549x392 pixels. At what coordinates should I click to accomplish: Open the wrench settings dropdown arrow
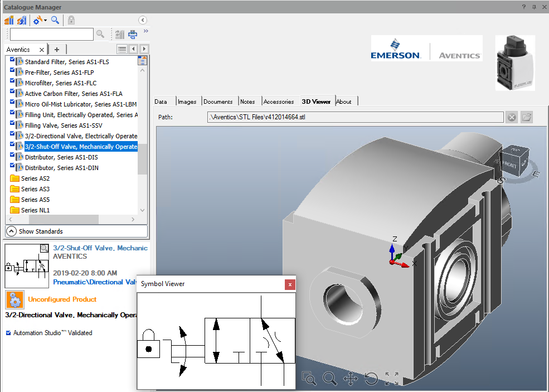(x=45, y=21)
